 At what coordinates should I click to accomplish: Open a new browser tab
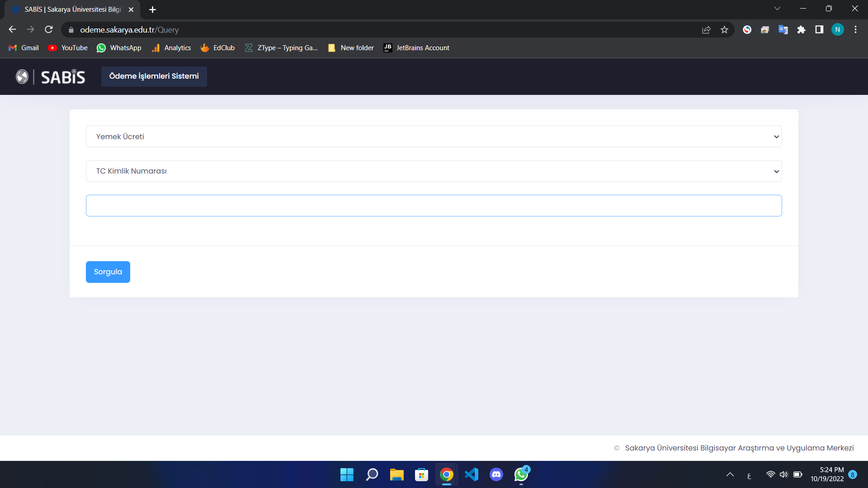pos(152,9)
